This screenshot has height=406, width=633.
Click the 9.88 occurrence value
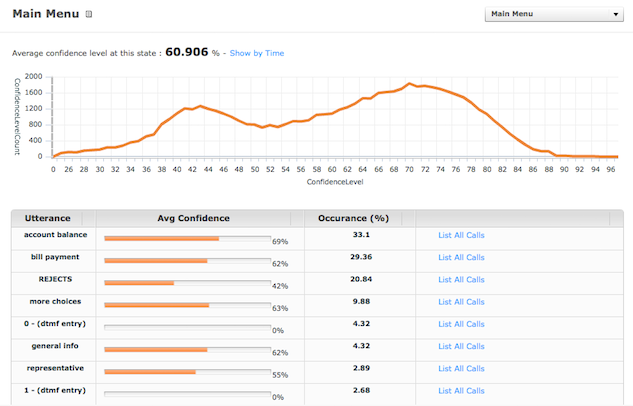(361, 301)
